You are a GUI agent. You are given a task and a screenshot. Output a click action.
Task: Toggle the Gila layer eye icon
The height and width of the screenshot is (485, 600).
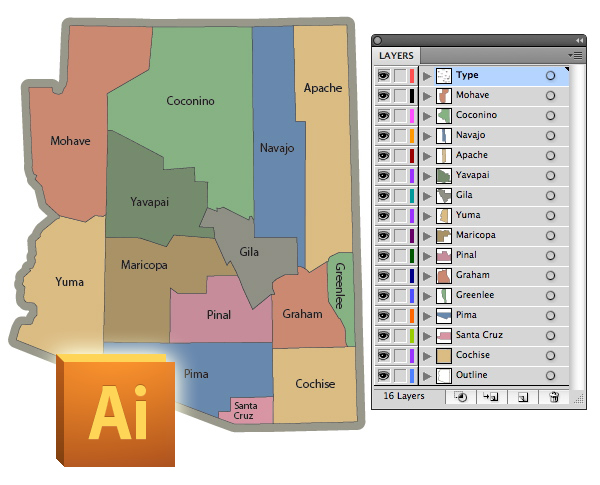[x=383, y=195]
